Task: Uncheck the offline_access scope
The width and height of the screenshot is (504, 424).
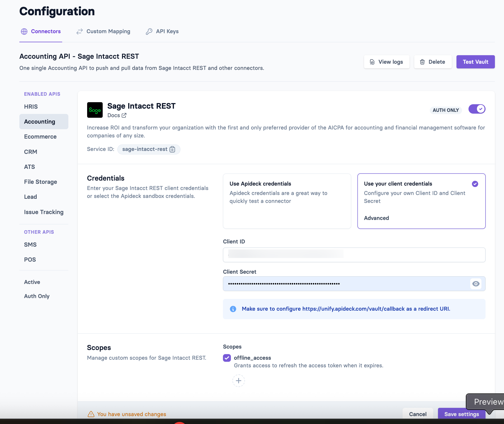Action: [x=227, y=358]
